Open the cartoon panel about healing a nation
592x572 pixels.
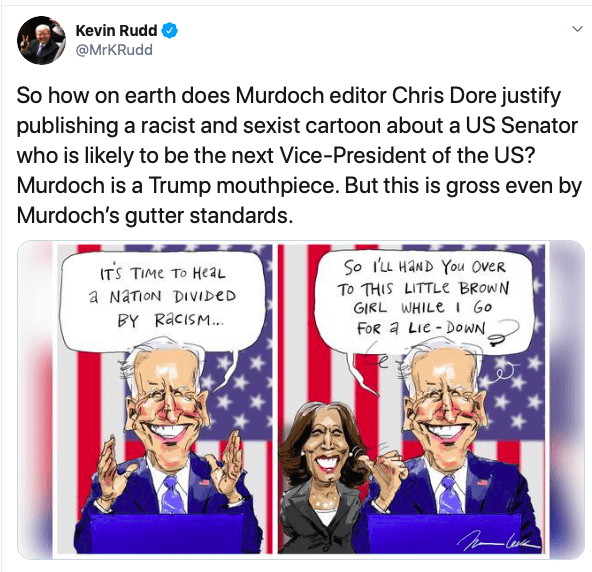165,399
